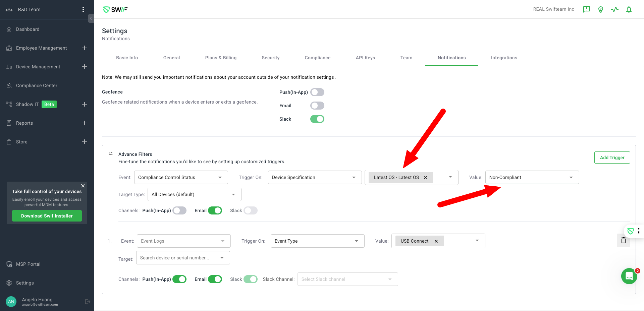Viewport: 644px width, 311px height.
Task: Disable the Geofence Slack toggle
Action: click(x=317, y=119)
